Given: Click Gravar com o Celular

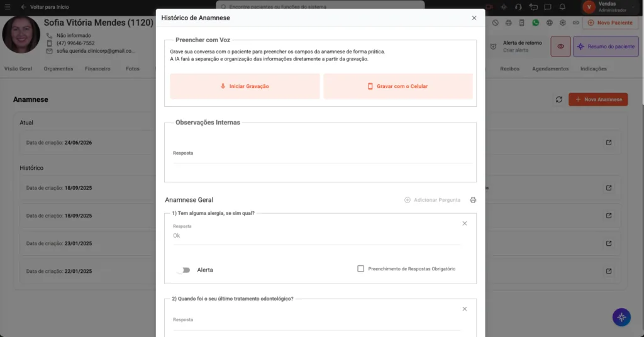Looking at the screenshot, I should [398, 86].
